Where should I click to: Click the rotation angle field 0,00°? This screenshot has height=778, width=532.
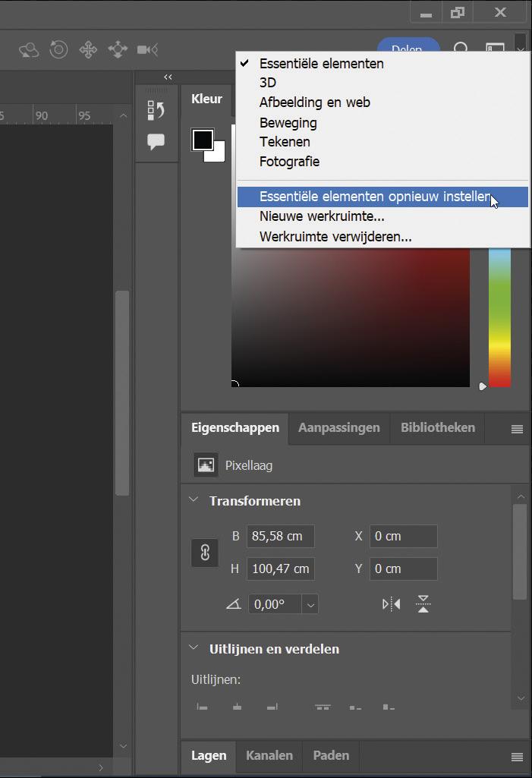tap(275, 604)
